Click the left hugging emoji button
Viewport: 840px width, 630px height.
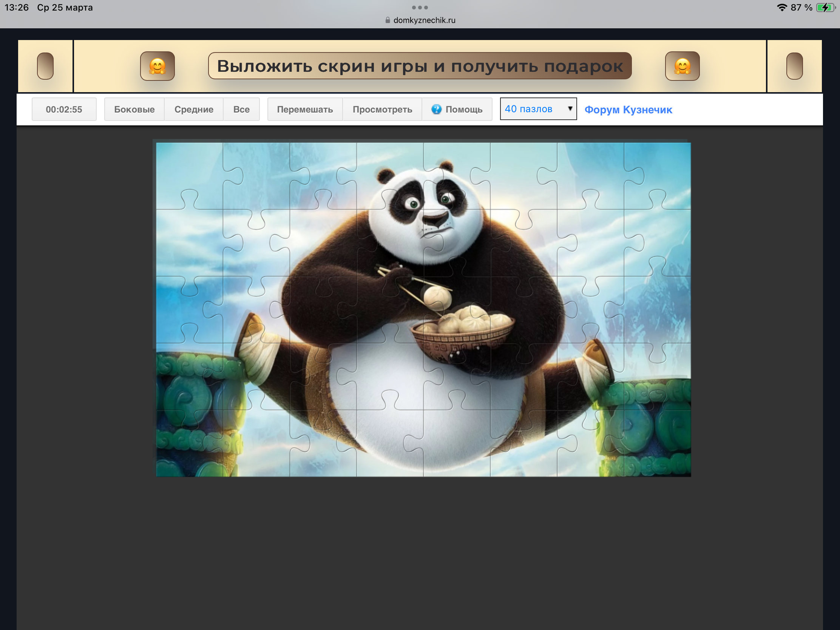tap(157, 66)
